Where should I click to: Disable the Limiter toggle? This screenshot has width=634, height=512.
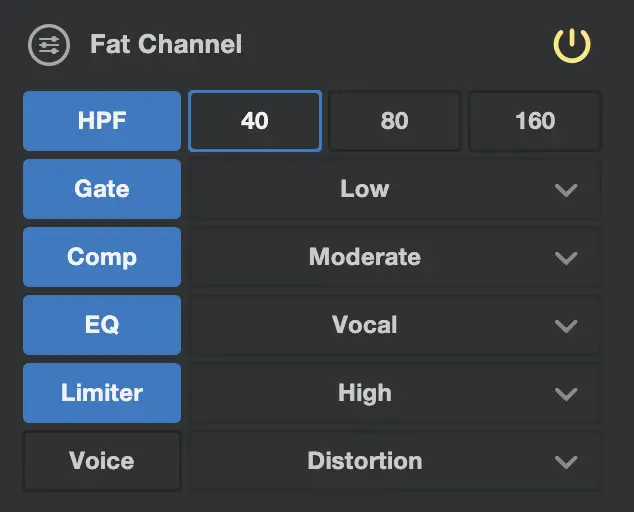102,393
